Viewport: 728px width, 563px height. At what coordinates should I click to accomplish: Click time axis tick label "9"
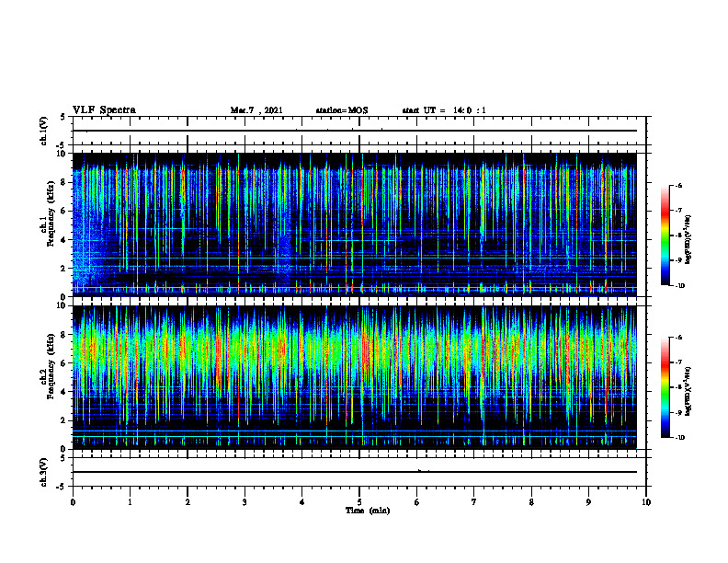point(588,502)
